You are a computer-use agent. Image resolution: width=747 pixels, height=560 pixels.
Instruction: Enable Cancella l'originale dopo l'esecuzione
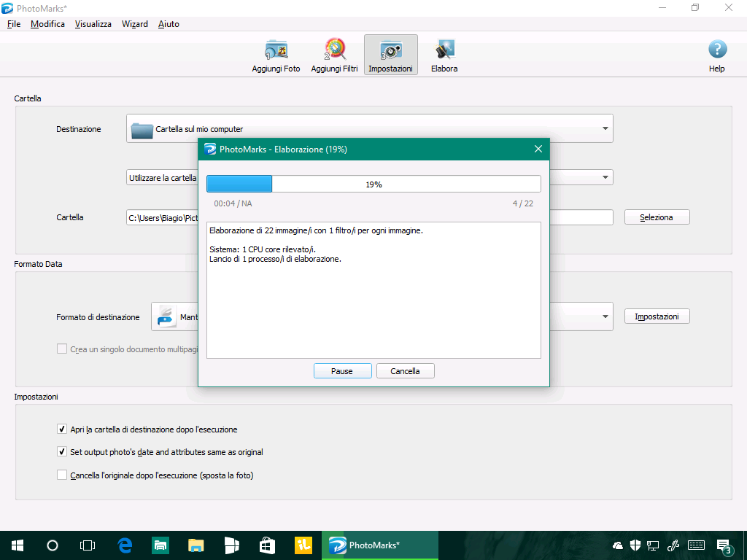pos(62,475)
